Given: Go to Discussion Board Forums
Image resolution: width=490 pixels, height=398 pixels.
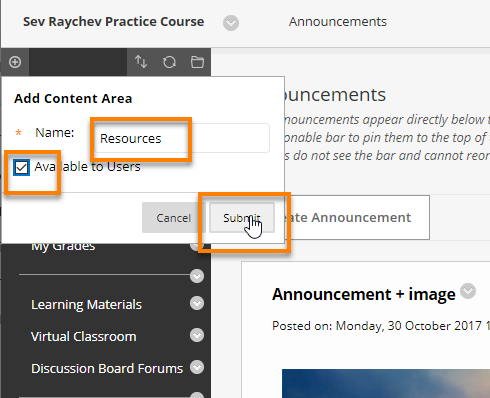Looking at the screenshot, I should pyautogui.click(x=107, y=368).
